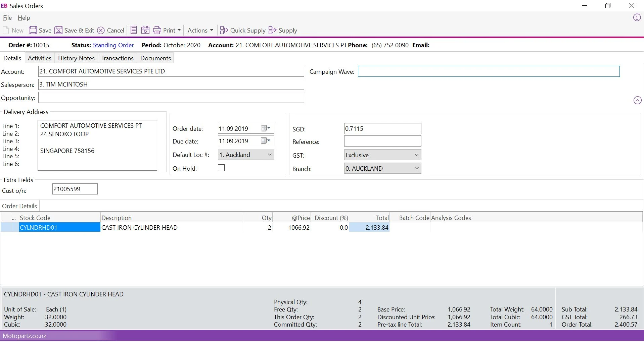Viewport: 644px width, 342px height.
Task: Open the document list icon beside Cancel
Action: pos(134,30)
